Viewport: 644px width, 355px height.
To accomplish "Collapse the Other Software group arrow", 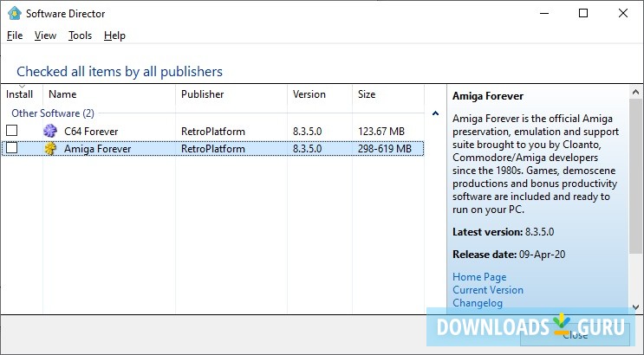I will click(x=434, y=113).
